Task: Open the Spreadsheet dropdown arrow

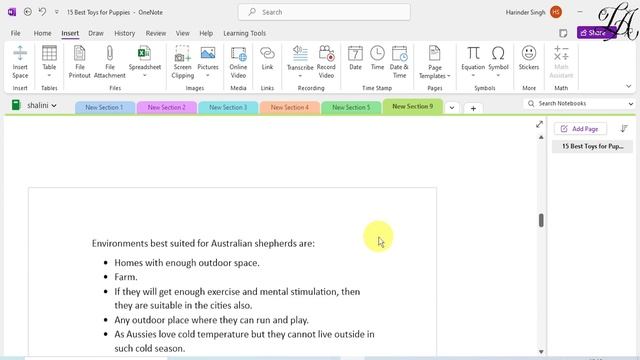Action: click(x=144, y=76)
